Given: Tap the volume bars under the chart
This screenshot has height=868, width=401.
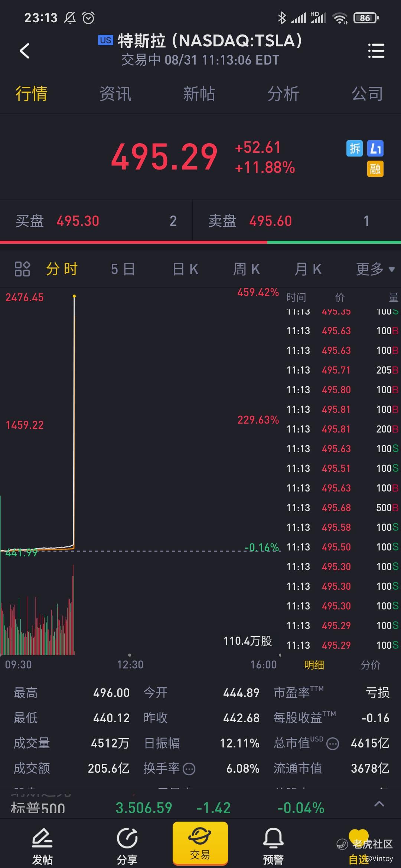Looking at the screenshot, I should tap(38, 610).
